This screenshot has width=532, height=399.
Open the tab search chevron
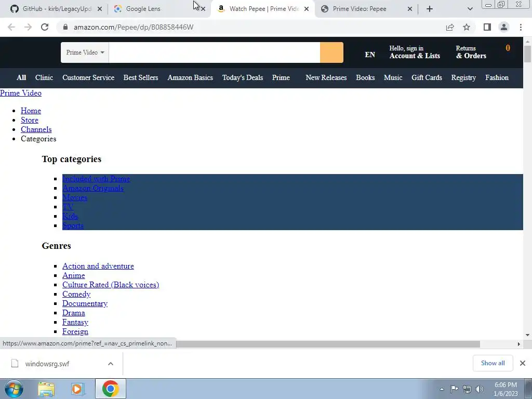pos(470,9)
